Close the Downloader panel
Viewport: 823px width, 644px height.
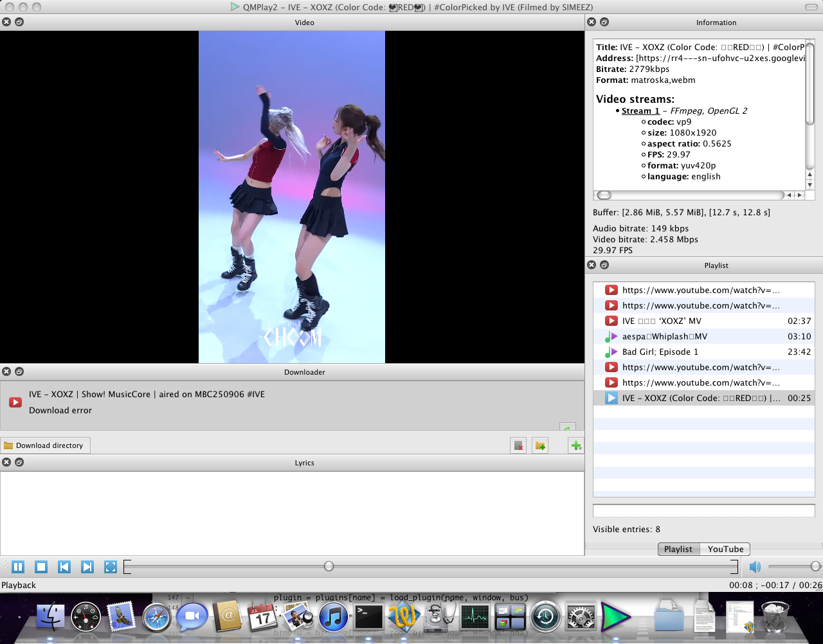6,371
